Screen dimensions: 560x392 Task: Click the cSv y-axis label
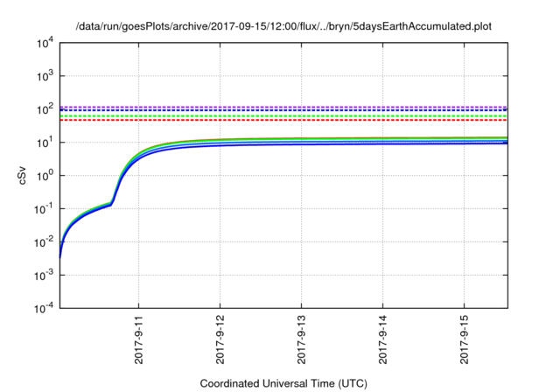pyautogui.click(x=22, y=176)
